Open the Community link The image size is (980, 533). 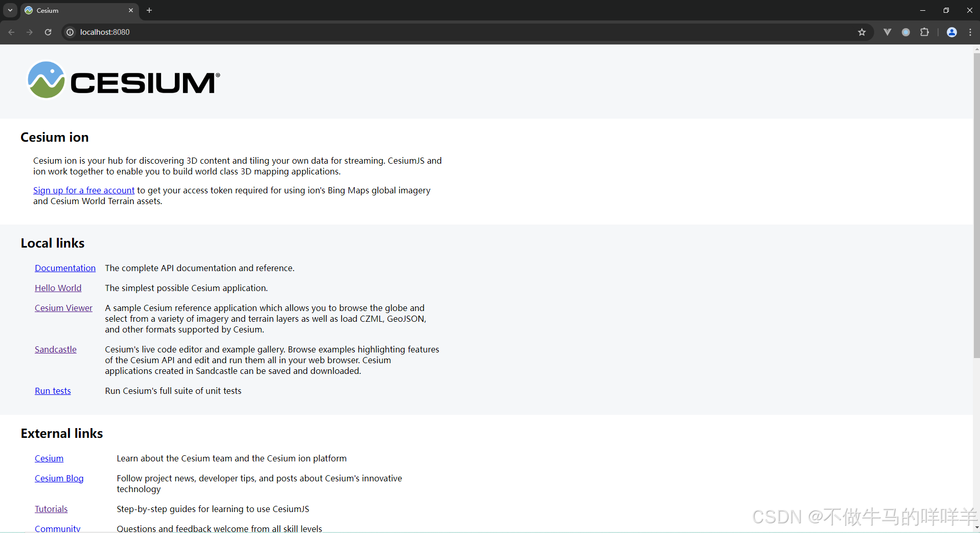click(57, 528)
